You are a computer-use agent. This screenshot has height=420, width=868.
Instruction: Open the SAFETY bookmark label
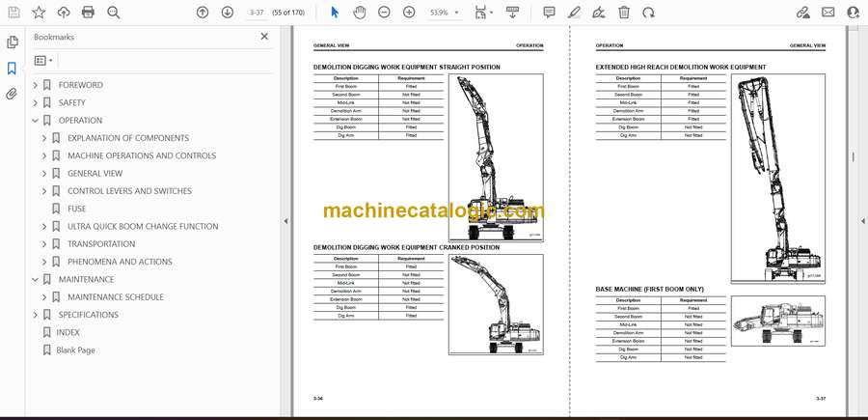pyautogui.click(x=72, y=103)
